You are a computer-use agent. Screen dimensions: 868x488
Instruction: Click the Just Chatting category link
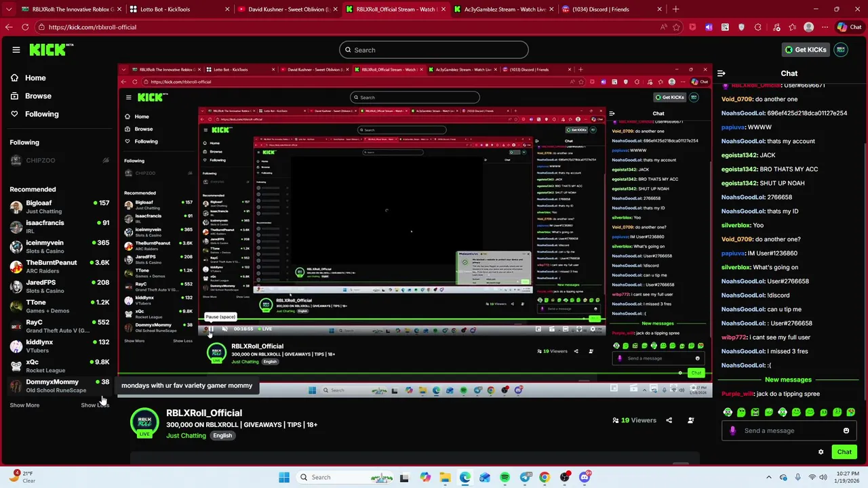(x=186, y=436)
